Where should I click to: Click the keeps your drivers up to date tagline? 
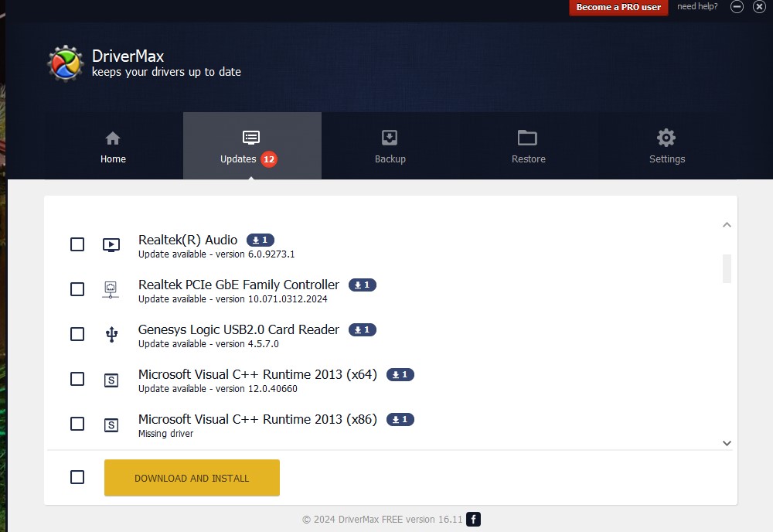pyautogui.click(x=166, y=72)
